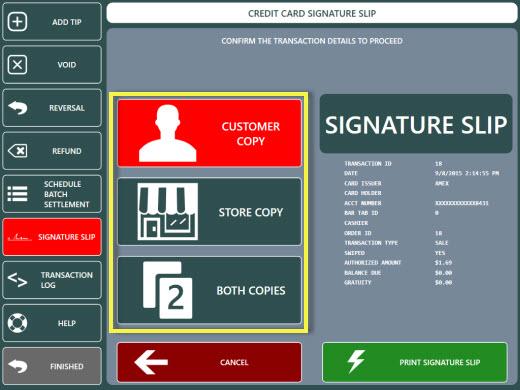Click the Refund backspace icon
The image size is (520, 390).
(x=18, y=151)
